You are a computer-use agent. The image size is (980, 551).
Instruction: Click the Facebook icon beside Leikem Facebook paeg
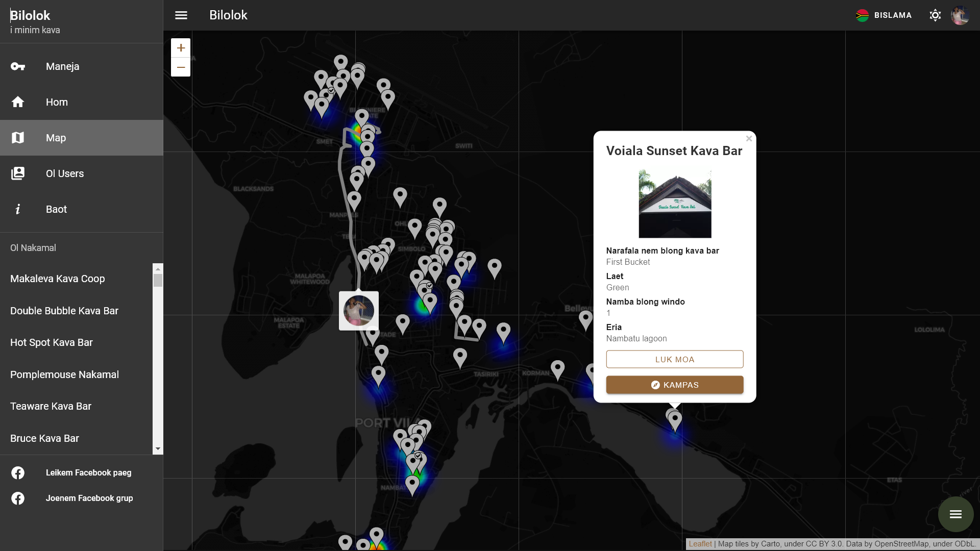[18, 473]
